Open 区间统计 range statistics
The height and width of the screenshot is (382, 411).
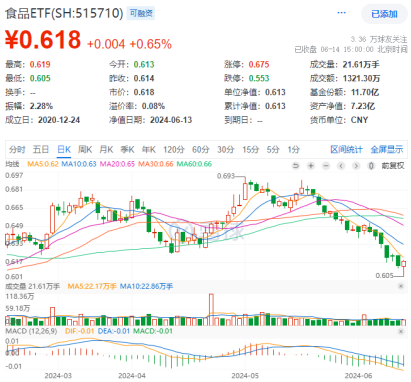point(346,149)
